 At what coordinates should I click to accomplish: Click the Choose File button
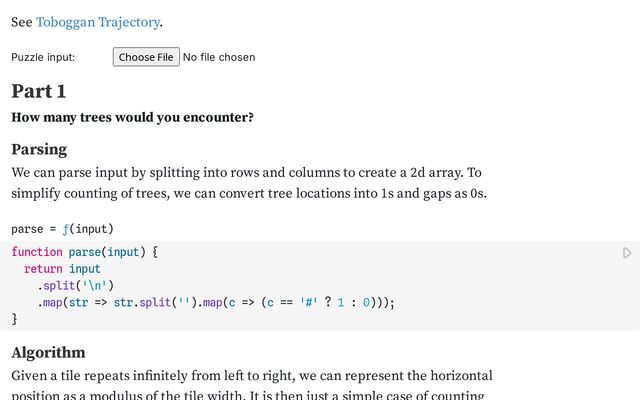coord(146,57)
